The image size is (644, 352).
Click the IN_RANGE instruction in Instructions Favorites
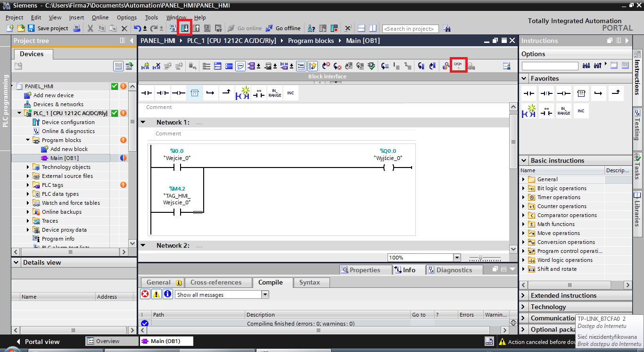tap(564, 111)
